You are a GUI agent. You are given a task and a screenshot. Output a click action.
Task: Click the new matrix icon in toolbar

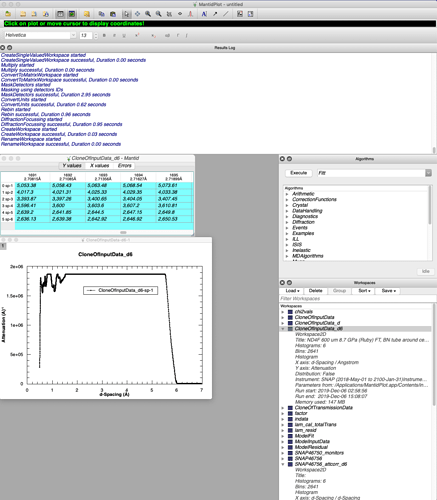71,14
